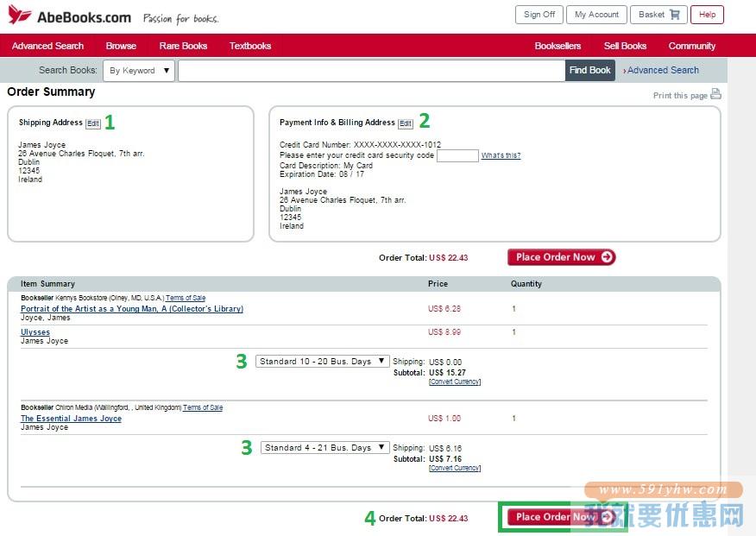Click the Sign Off button

[539, 15]
